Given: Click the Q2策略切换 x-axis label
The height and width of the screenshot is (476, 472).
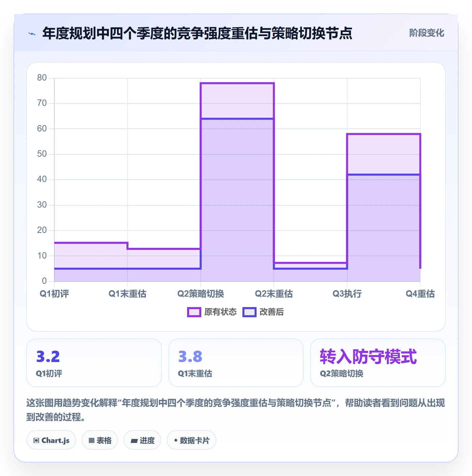Looking at the screenshot, I should click(201, 294).
